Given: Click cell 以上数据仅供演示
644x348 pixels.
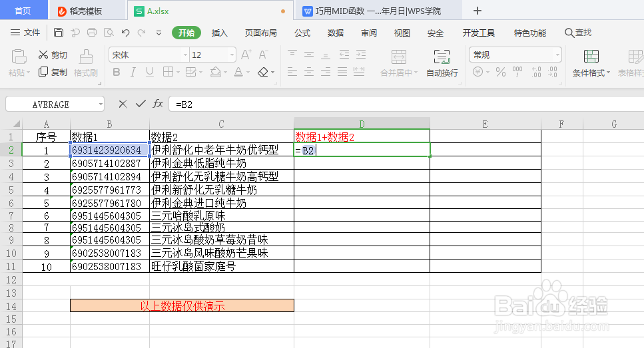Looking at the screenshot, I should pos(182,305).
